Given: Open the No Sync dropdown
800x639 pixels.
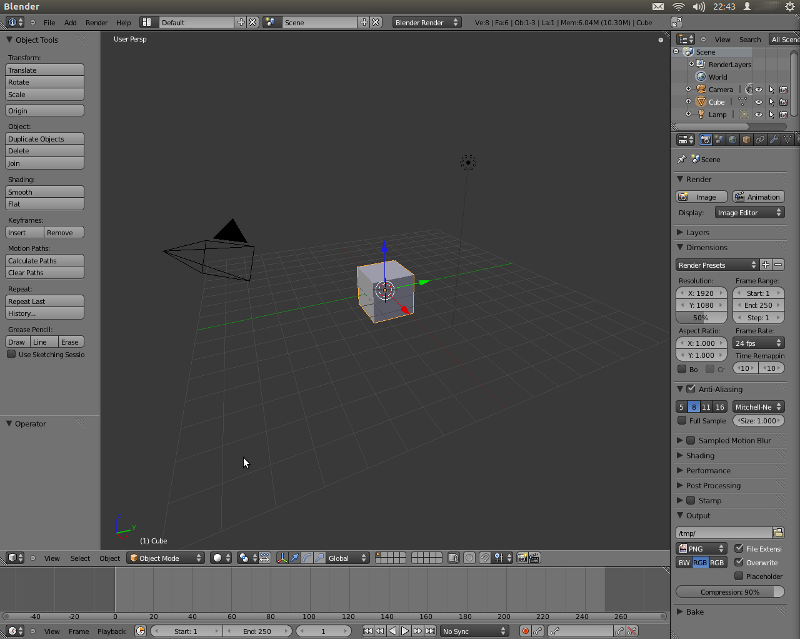Looking at the screenshot, I should (x=474, y=631).
